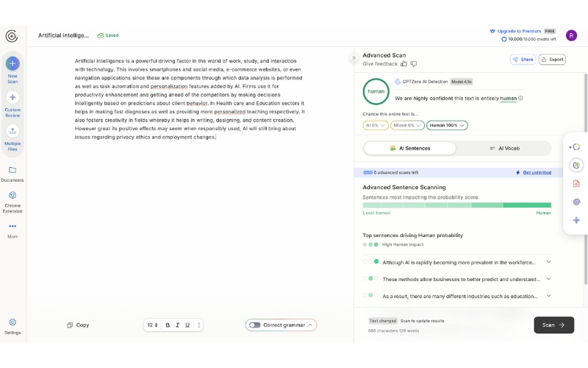The width and height of the screenshot is (588, 368).
Task: Click Upgrade to Premium link
Action: (x=519, y=31)
